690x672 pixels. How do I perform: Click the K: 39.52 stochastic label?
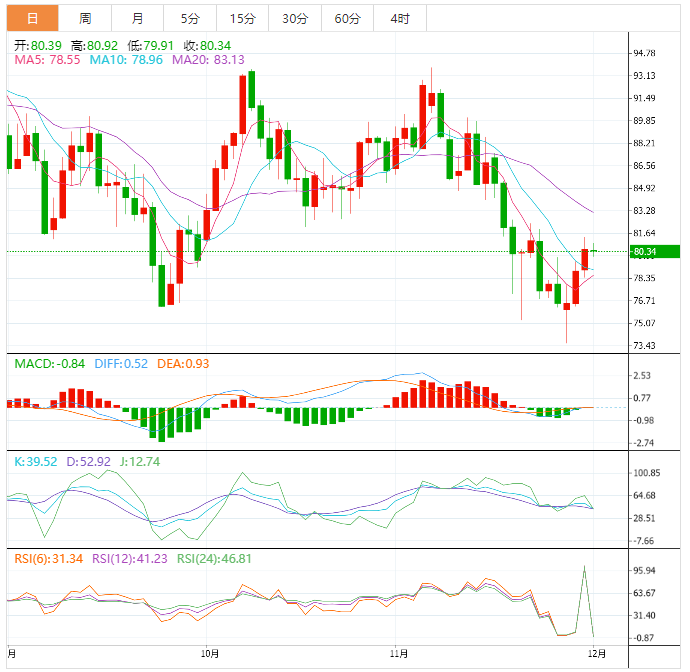38,462
